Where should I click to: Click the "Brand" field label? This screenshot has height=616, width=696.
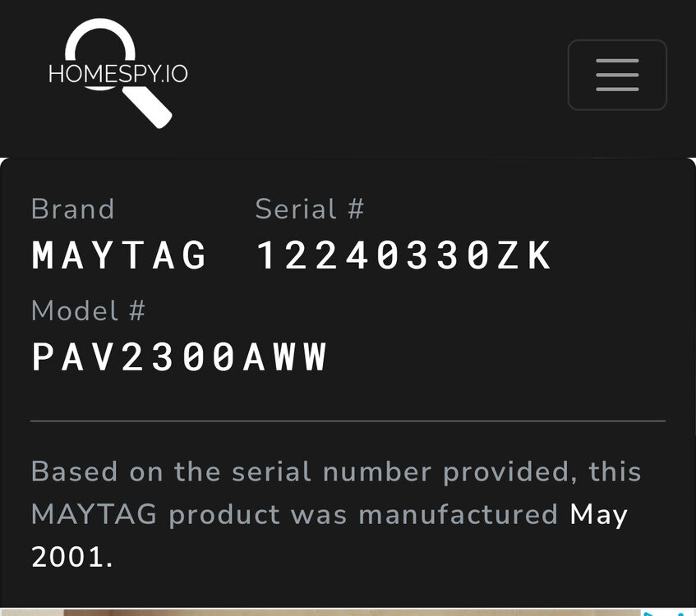[72, 209]
